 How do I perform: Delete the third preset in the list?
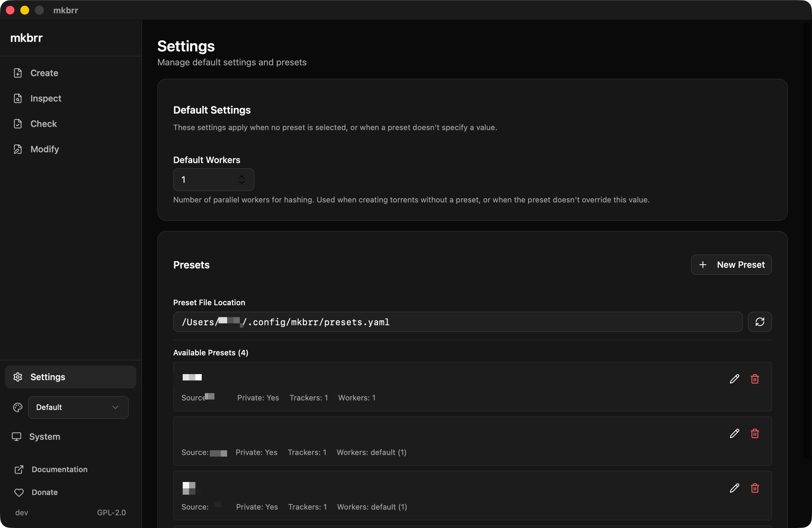[x=755, y=488]
